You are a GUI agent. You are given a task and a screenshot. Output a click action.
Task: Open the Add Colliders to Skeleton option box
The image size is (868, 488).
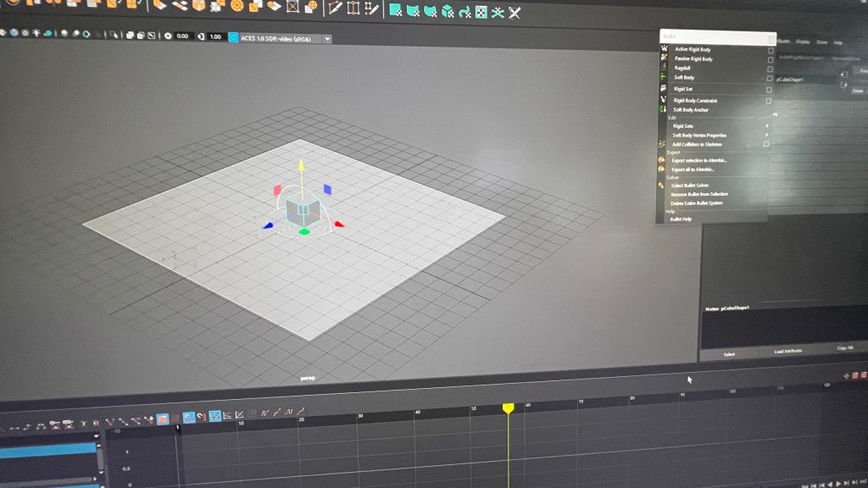pyautogui.click(x=766, y=144)
